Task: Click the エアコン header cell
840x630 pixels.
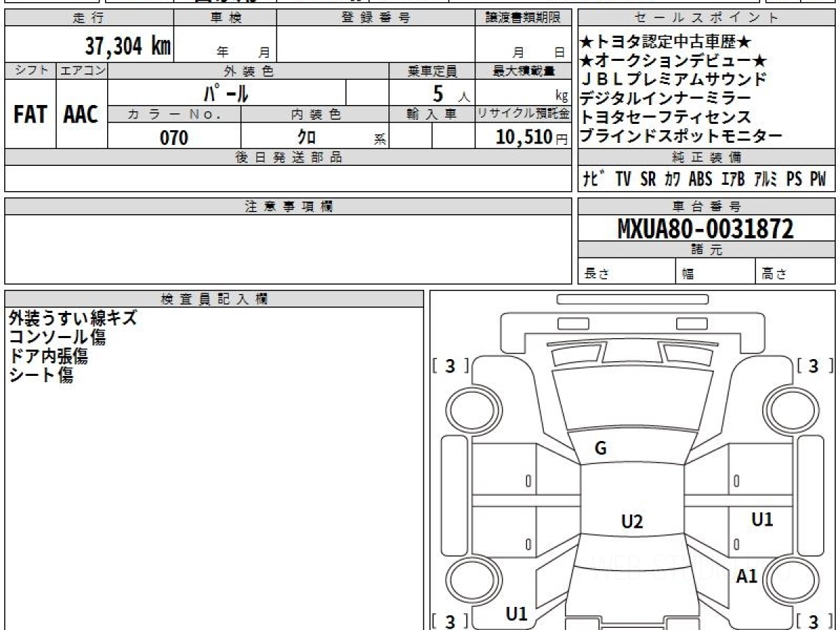Action: pyautogui.click(x=82, y=71)
